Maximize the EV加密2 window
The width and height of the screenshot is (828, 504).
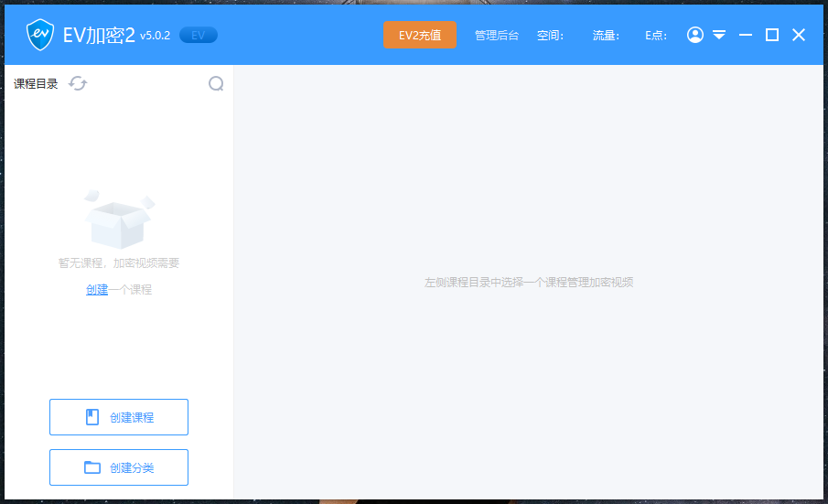tap(772, 35)
